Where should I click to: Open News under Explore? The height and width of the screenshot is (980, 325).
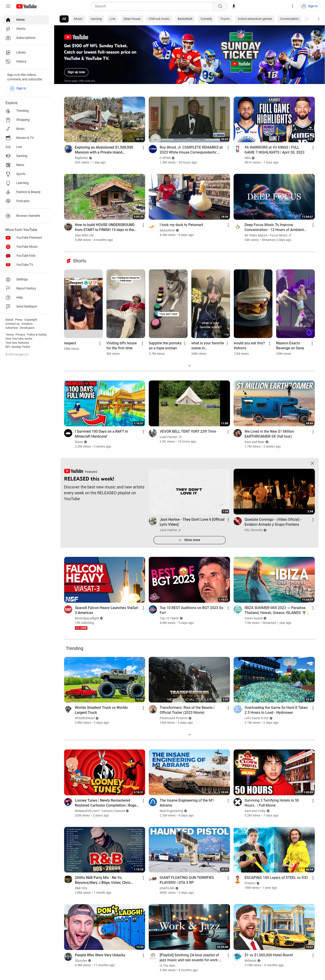[26, 165]
